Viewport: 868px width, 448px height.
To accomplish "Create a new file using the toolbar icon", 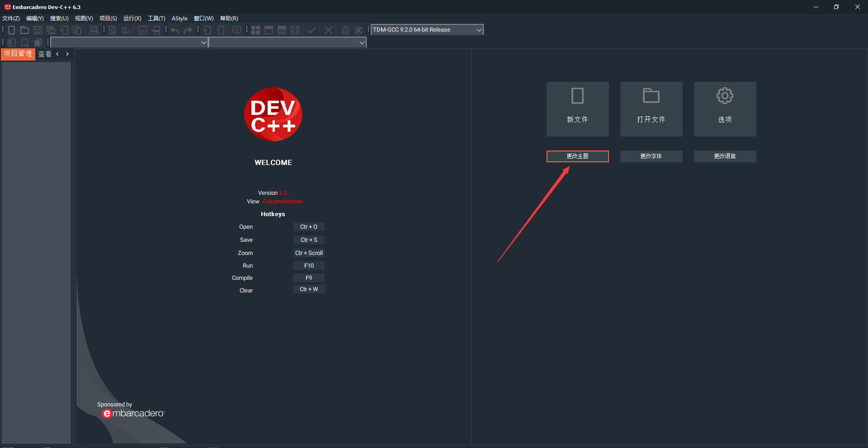I will [11, 30].
